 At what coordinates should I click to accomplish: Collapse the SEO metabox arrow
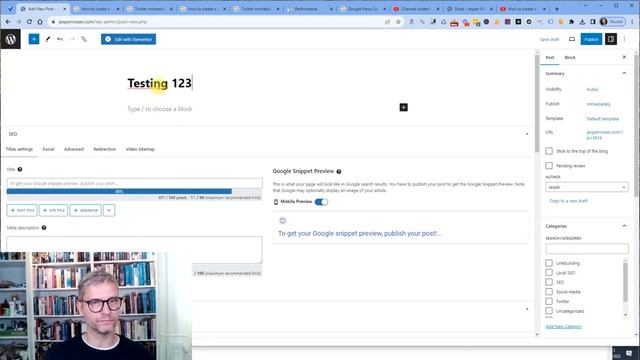527,134
